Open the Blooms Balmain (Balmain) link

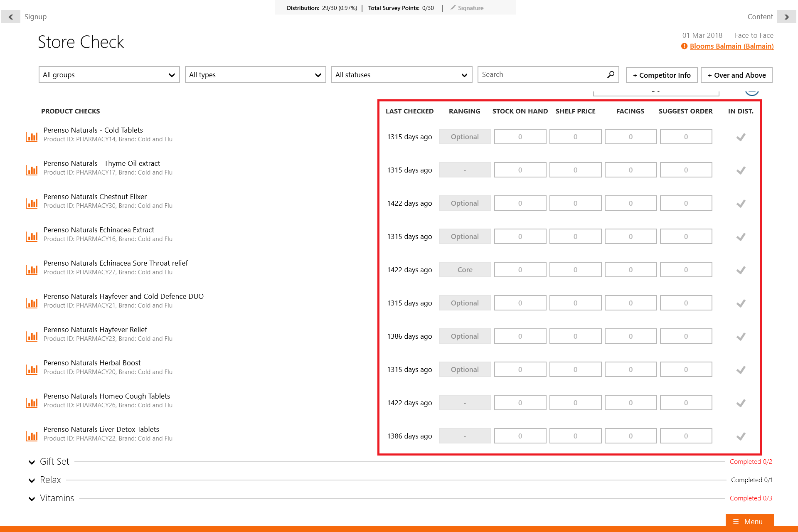731,46
